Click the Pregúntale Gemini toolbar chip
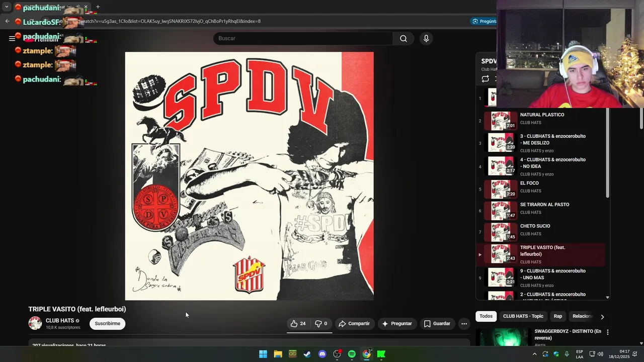Image resolution: width=644 pixels, height=362 pixels. point(484,21)
